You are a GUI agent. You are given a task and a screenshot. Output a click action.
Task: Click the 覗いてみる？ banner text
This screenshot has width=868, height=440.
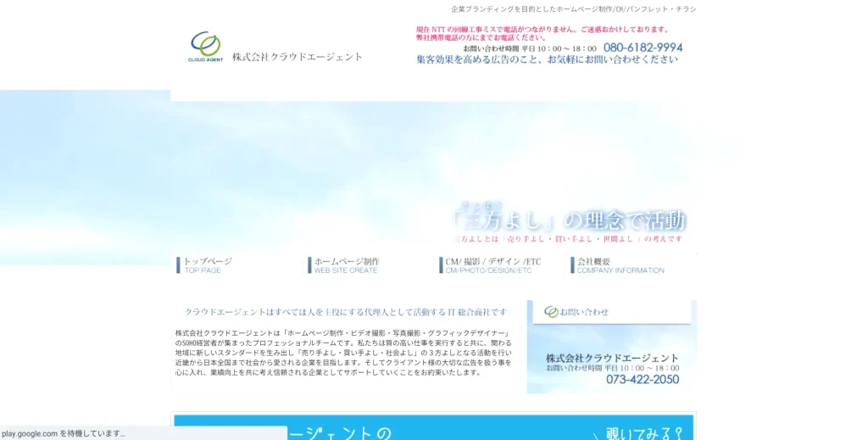click(x=644, y=433)
